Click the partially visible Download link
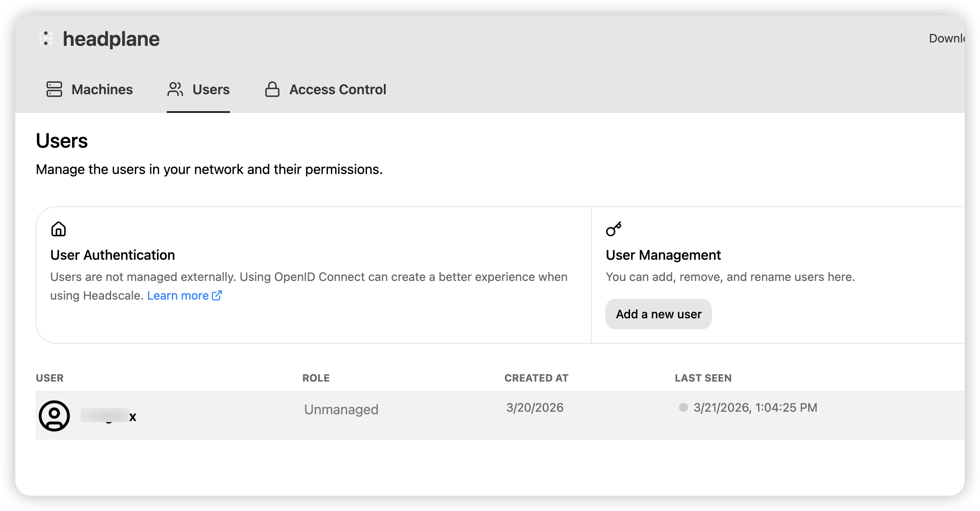The width and height of the screenshot is (980, 511). coord(946,39)
